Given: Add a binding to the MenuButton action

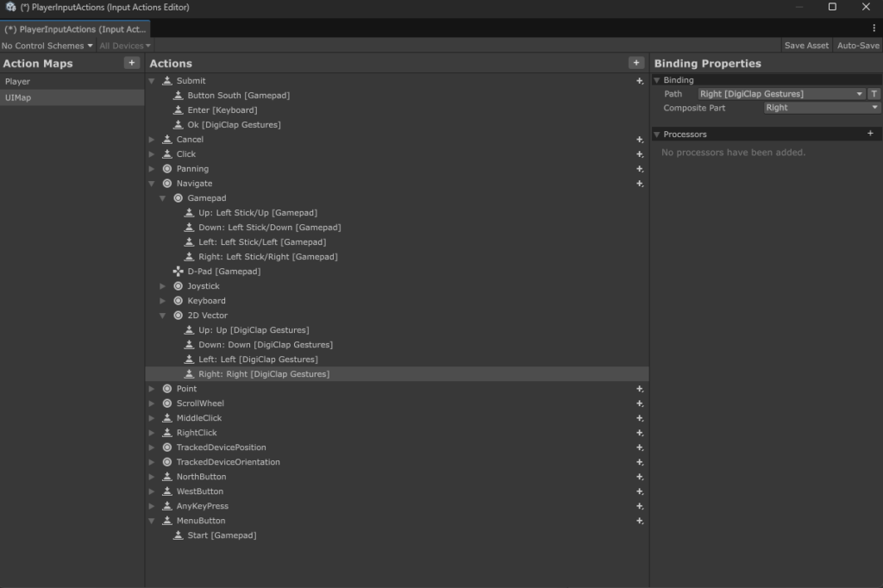Looking at the screenshot, I should tap(639, 521).
